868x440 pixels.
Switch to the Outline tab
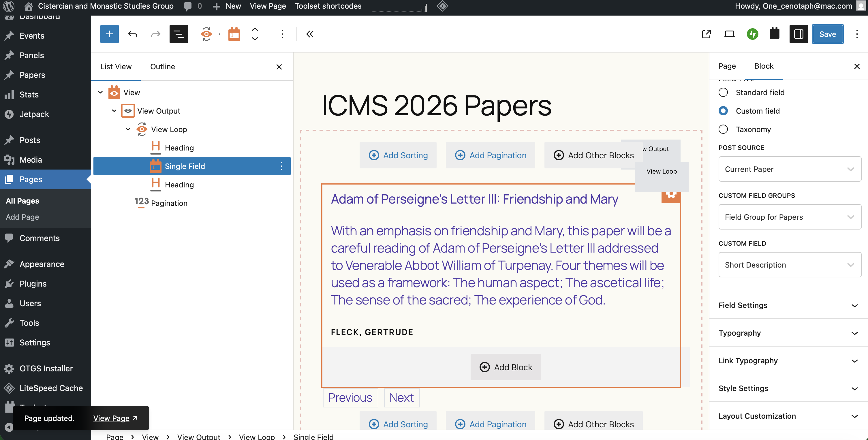click(x=162, y=67)
